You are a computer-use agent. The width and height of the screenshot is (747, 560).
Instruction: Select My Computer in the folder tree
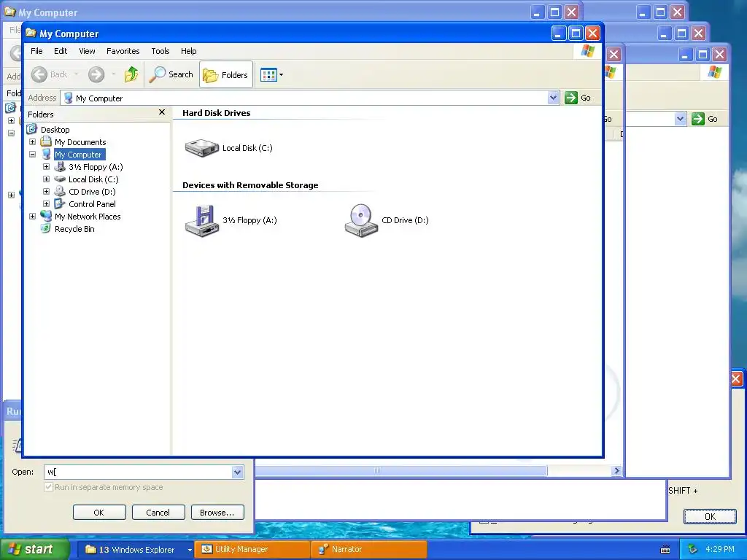click(x=78, y=155)
